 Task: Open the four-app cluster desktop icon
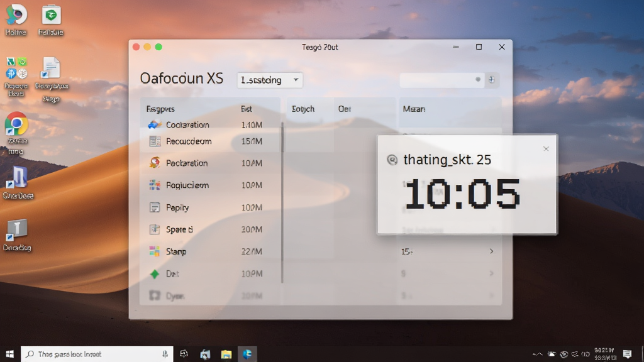point(16,68)
